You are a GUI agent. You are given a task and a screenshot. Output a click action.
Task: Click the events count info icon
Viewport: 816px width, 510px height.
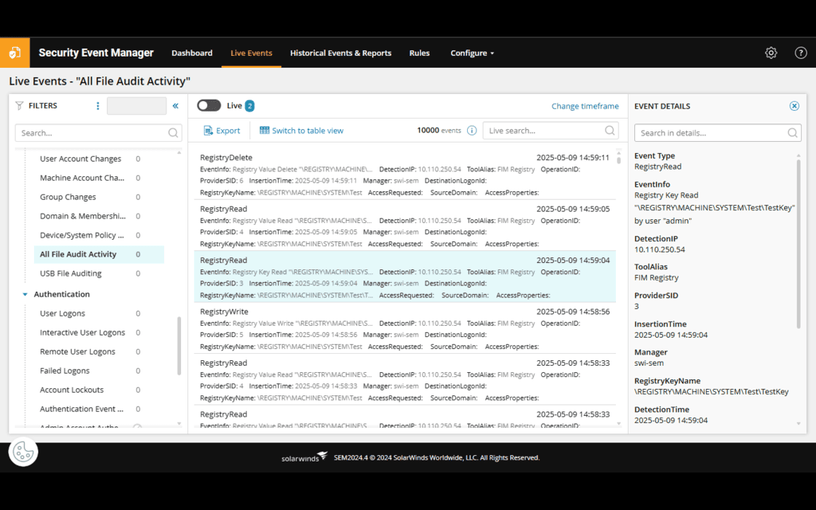point(471,131)
